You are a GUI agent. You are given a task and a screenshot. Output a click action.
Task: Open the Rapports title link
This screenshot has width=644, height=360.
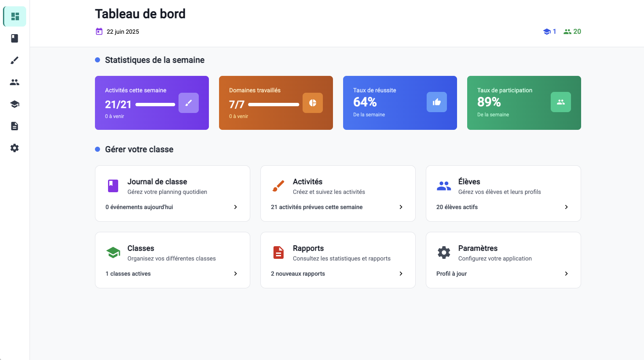pyautogui.click(x=308, y=248)
